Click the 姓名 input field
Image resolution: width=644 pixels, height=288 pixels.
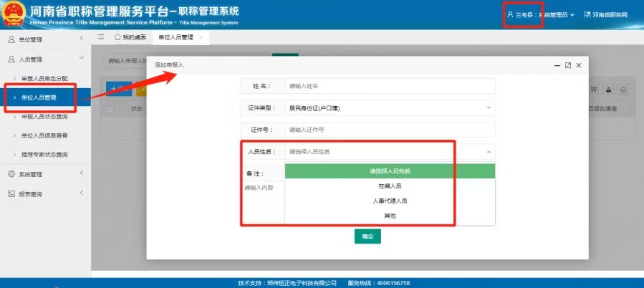coord(390,86)
